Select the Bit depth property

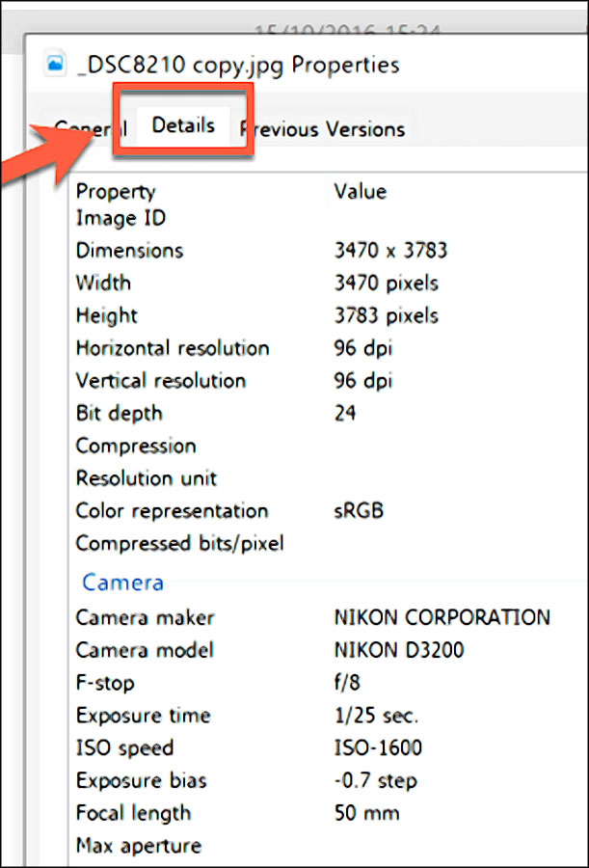[x=119, y=414]
